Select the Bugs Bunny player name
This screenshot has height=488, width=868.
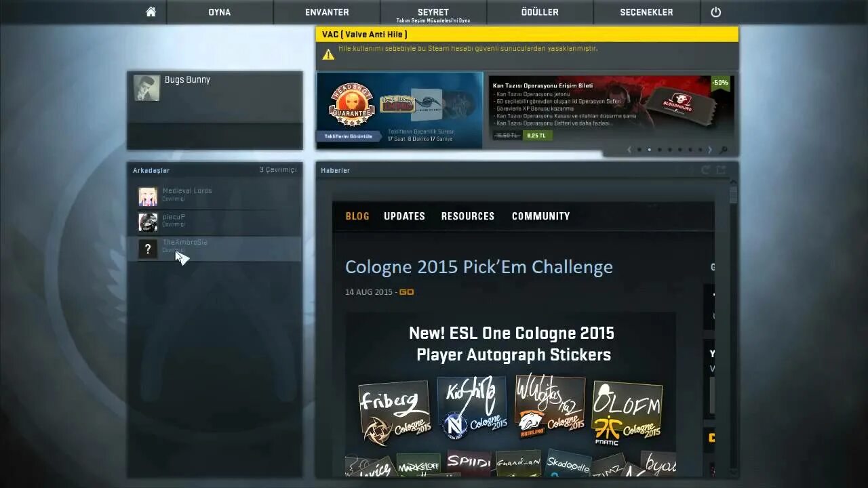click(x=187, y=80)
